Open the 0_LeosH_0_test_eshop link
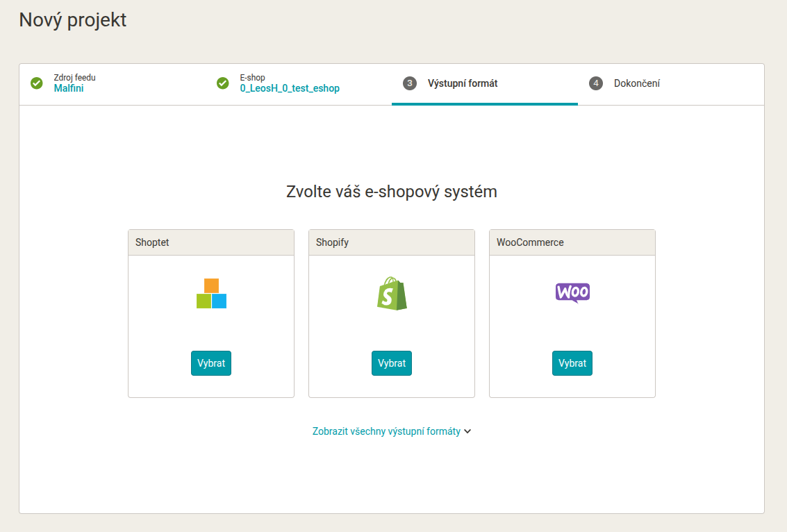Image resolution: width=787 pixels, height=532 pixels. tap(290, 88)
